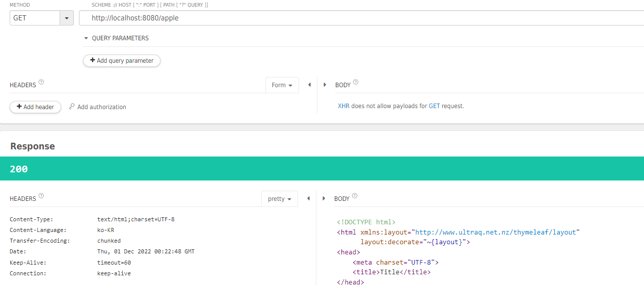The width and height of the screenshot is (644, 285).
Task: Click help icon next to response BODY
Action: pos(355,196)
